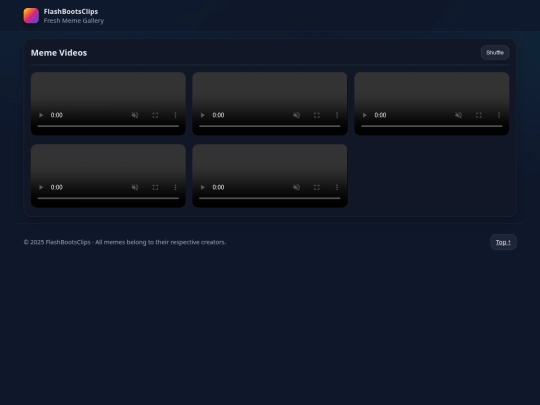This screenshot has height=405, width=540.
Task: Play the bottom-middle video
Action: pyautogui.click(x=202, y=187)
